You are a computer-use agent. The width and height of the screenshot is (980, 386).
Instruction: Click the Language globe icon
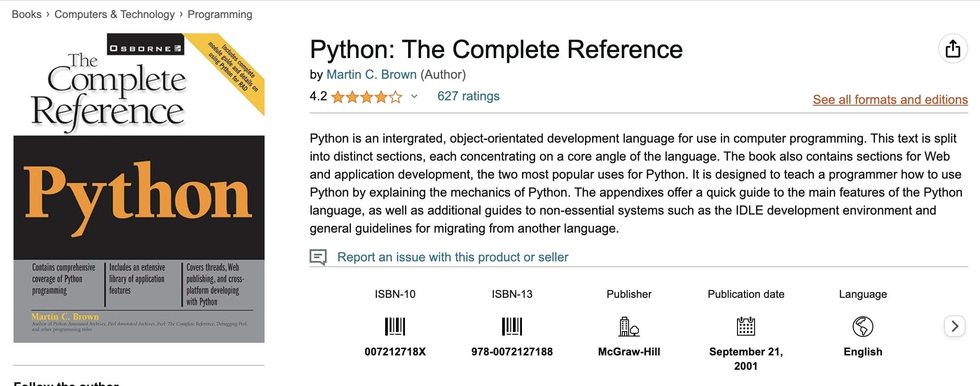click(863, 326)
